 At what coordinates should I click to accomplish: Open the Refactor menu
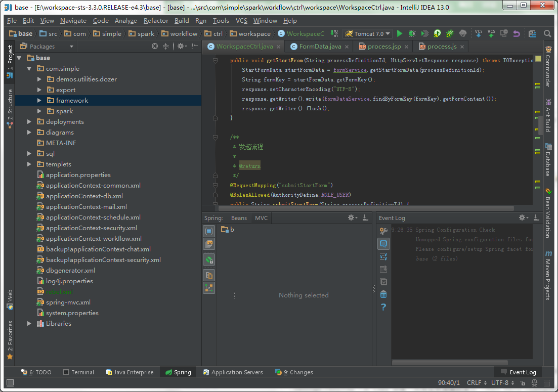156,21
